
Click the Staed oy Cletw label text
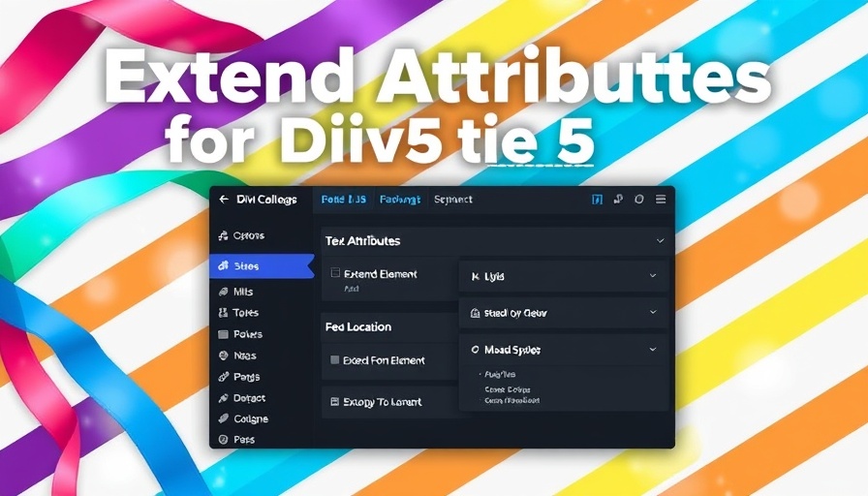point(515,313)
